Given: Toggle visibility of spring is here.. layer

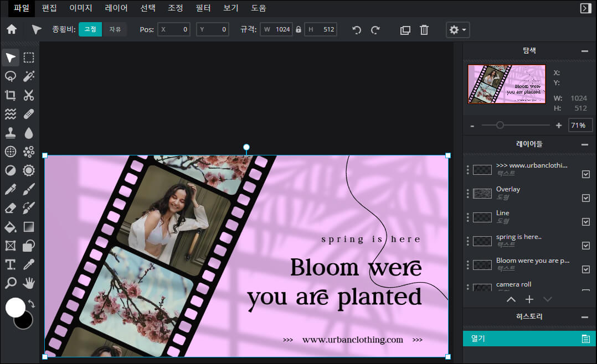Looking at the screenshot, I should (x=586, y=246).
